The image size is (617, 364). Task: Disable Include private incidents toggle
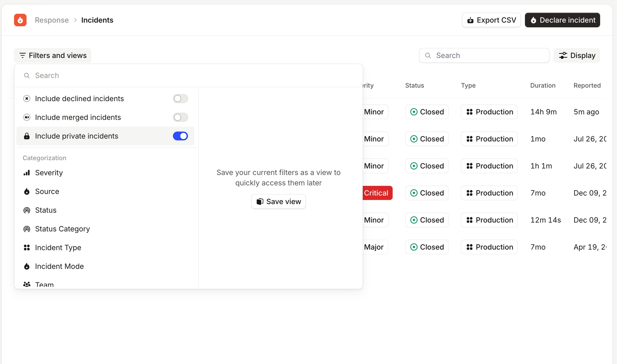click(x=180, y=136)
